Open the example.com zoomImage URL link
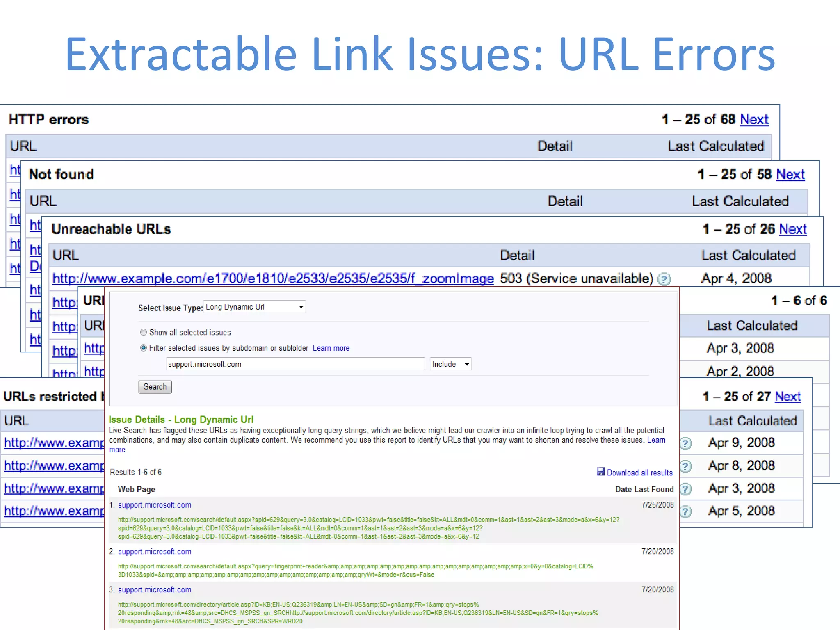The height and width of the screenshot is (630, 840). pos(273,278)
